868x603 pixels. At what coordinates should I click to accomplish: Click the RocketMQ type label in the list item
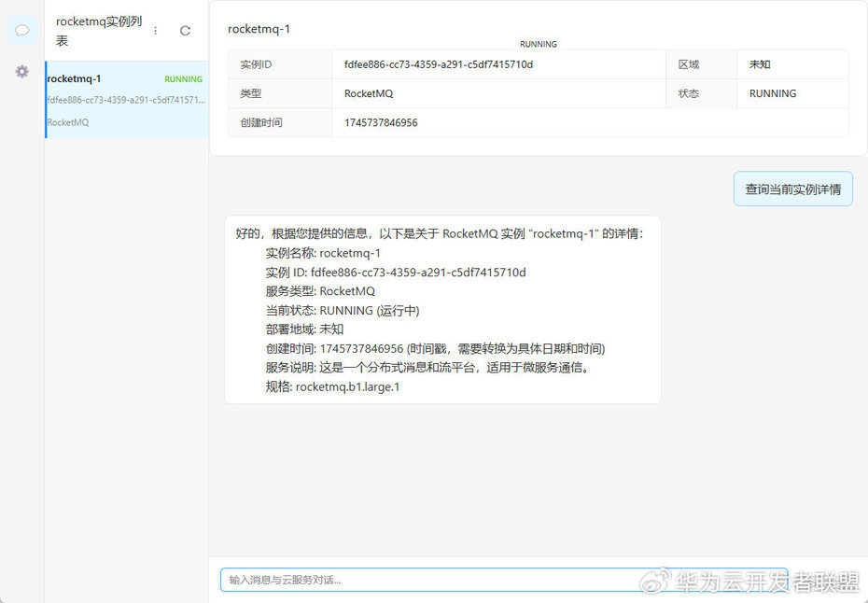68,122
